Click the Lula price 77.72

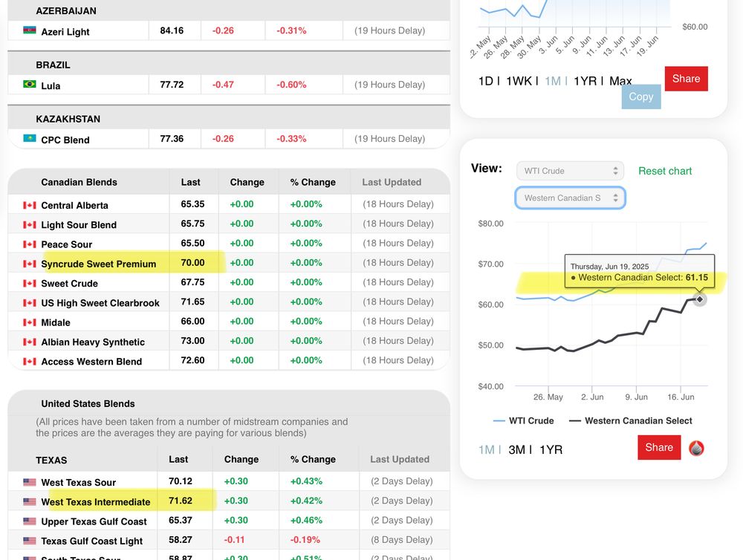(x=172, y=85)
